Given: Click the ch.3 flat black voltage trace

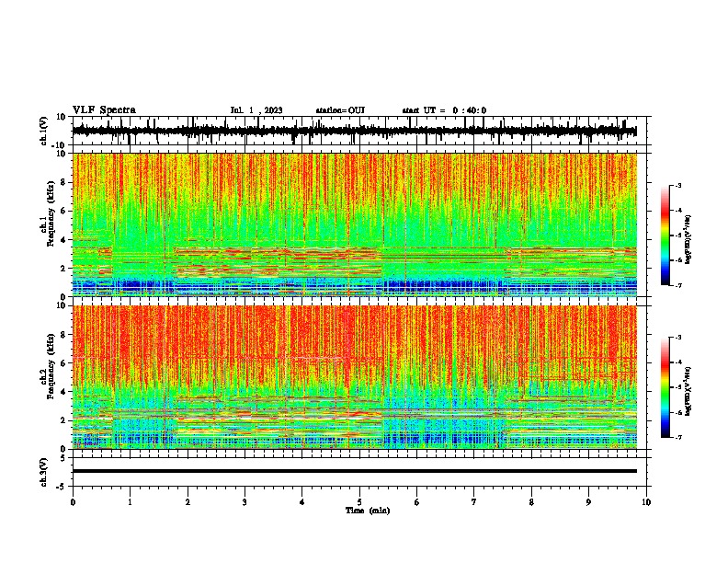Looking at the screenshot, I should 355,471.
